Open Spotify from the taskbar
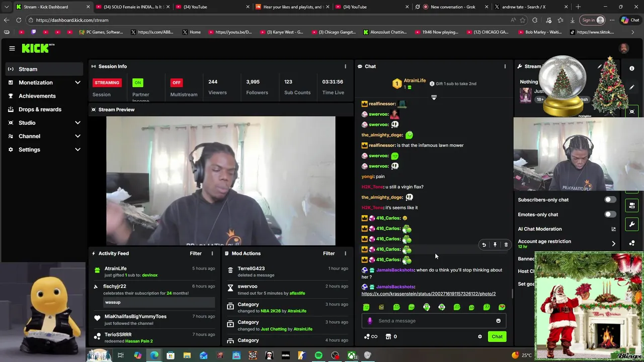 (x=318, y=355)
